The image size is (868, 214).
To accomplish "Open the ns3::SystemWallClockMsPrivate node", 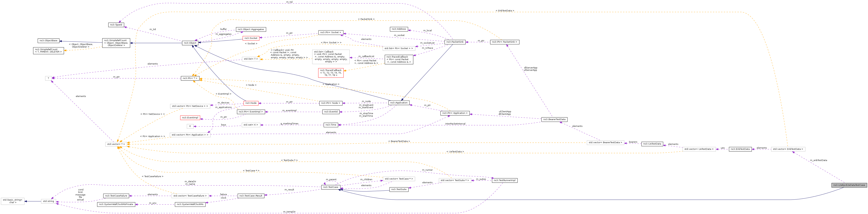I will pyautogui.click(x=116, y=205).
